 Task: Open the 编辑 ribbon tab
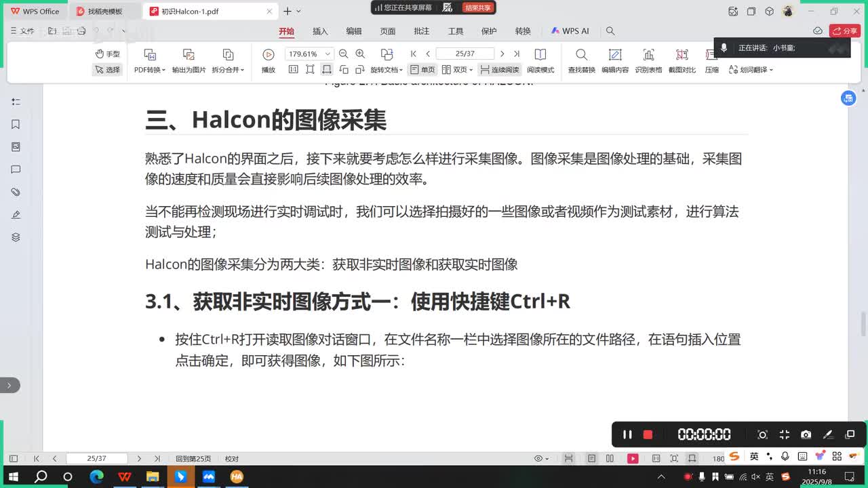(x=354, y=31)
